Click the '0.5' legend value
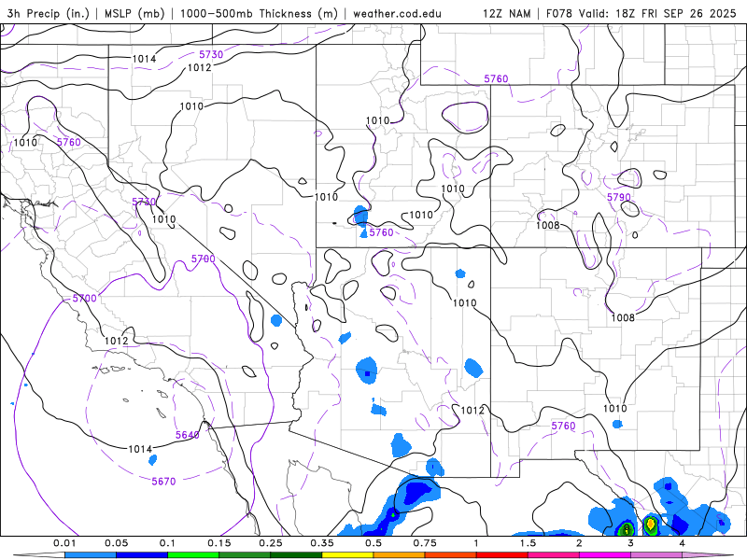The width and height of the screenshot is (747, 560). point(373,543)
